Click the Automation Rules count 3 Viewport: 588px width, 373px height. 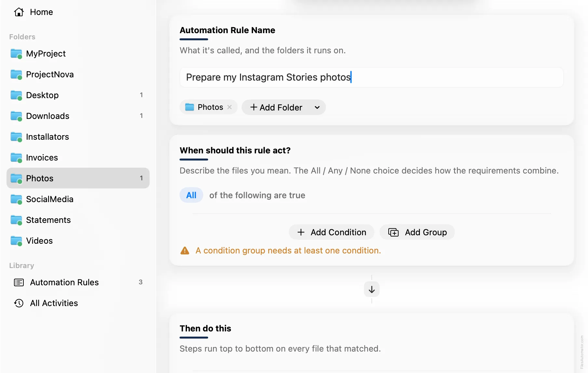[140, 282]
